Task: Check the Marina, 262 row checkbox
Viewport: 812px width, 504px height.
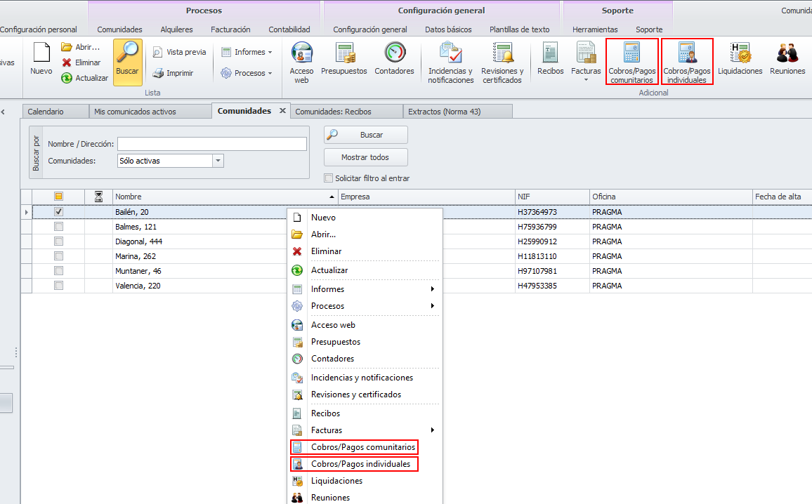Action: click(59, 256)
